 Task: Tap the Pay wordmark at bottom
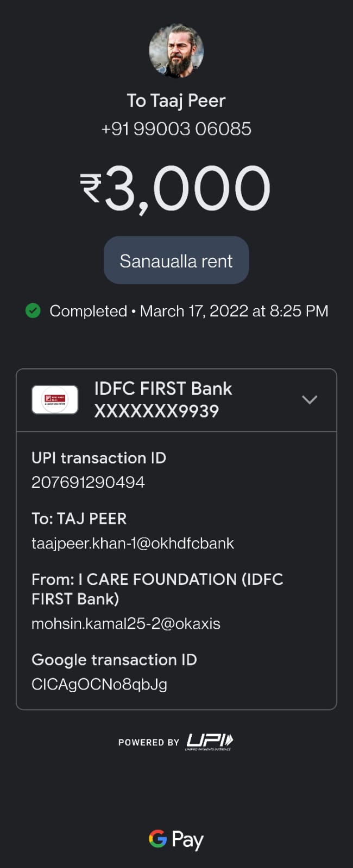click(187, 840)
